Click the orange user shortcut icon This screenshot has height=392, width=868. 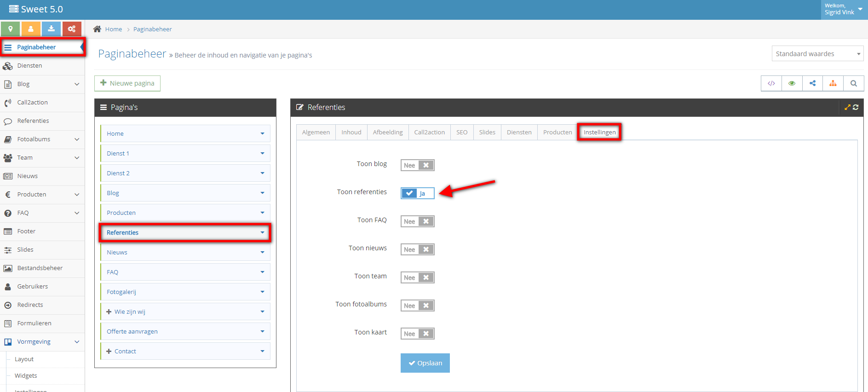click(31, 29)
